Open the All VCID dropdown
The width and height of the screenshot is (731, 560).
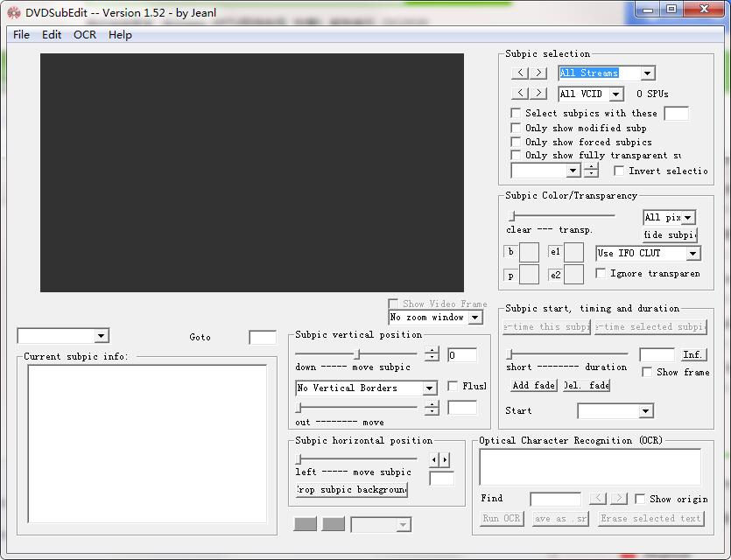point(615,94)
